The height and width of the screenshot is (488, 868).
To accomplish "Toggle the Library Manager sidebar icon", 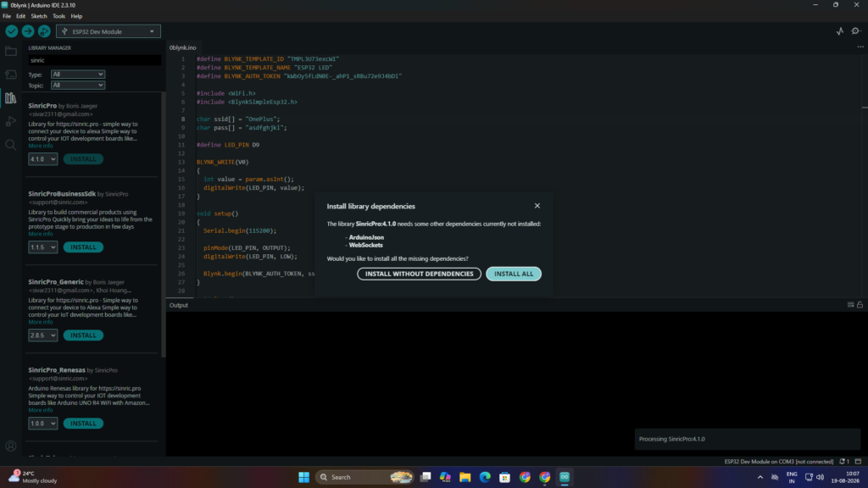I will [10, 98].
